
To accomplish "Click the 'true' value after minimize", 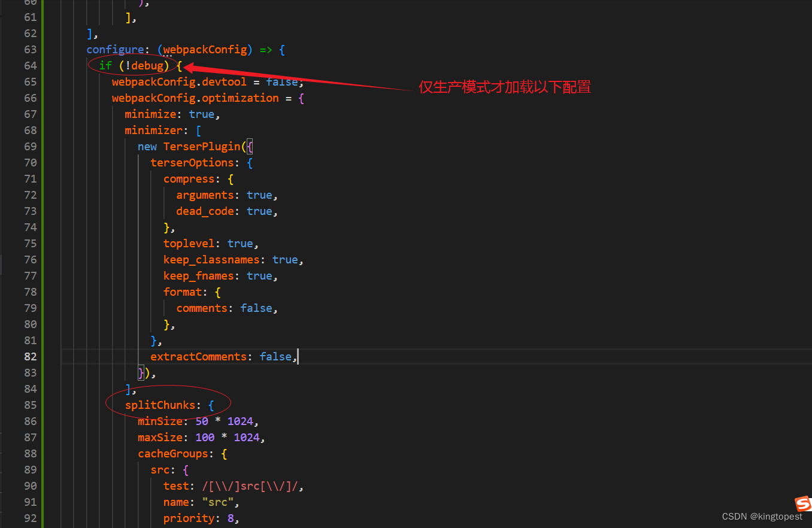I will click(x=202, y=114).
